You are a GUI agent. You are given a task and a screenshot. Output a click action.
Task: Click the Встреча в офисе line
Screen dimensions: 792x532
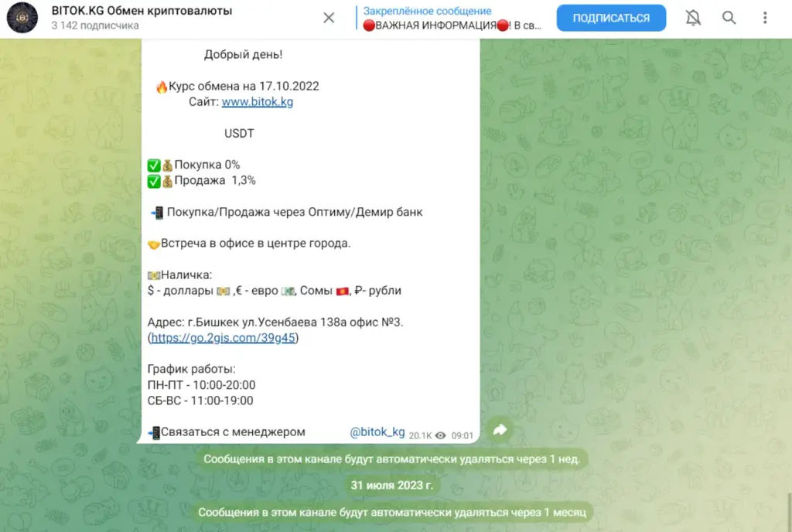pos(249,244)
